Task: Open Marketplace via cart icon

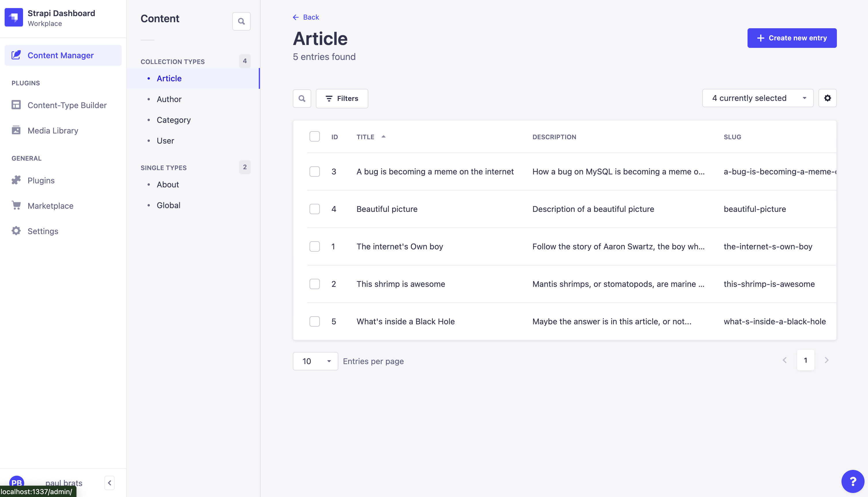Action: coord(16,206)
